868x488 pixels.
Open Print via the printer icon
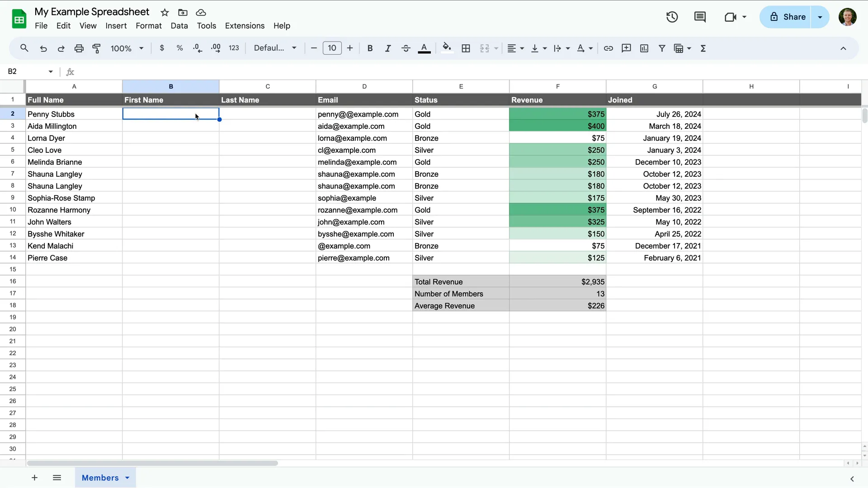79,48
